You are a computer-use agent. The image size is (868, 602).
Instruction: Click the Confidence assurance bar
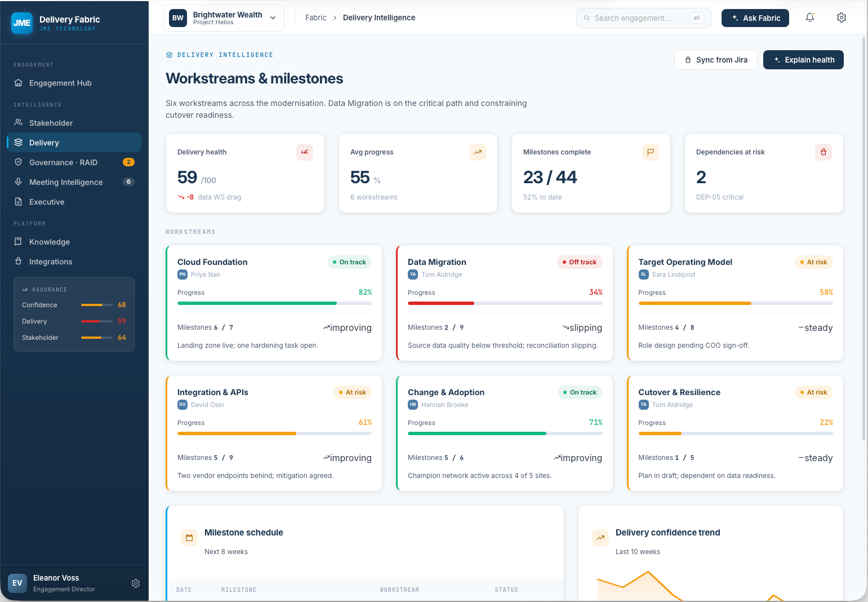pyautogui.click(x=97, y=305)
